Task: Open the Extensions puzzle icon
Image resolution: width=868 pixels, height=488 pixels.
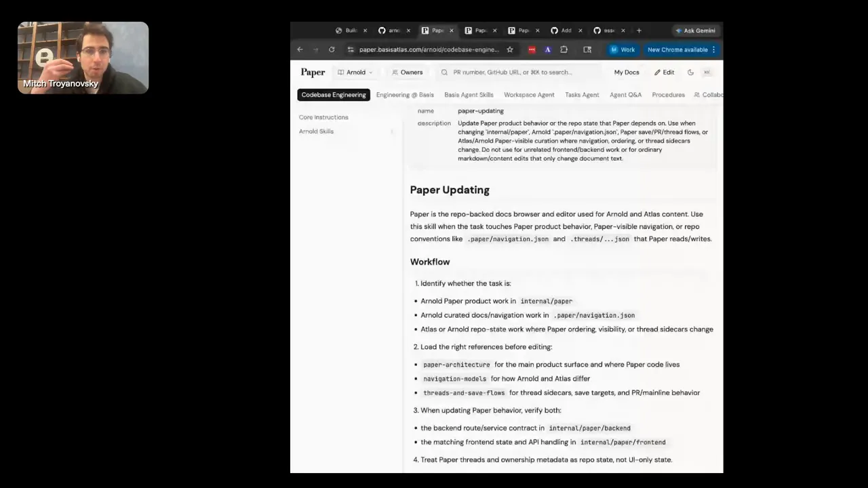Action: point(564,49)
